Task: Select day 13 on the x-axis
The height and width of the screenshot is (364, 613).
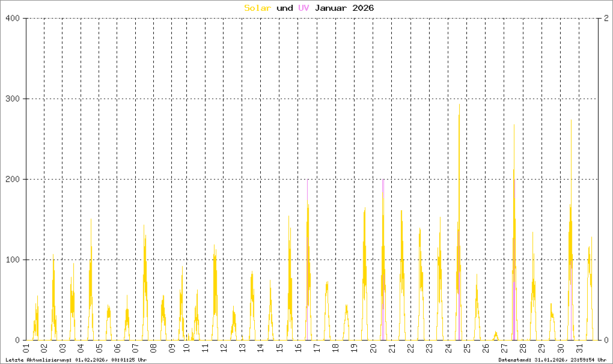Action: [x=242, y=348]
